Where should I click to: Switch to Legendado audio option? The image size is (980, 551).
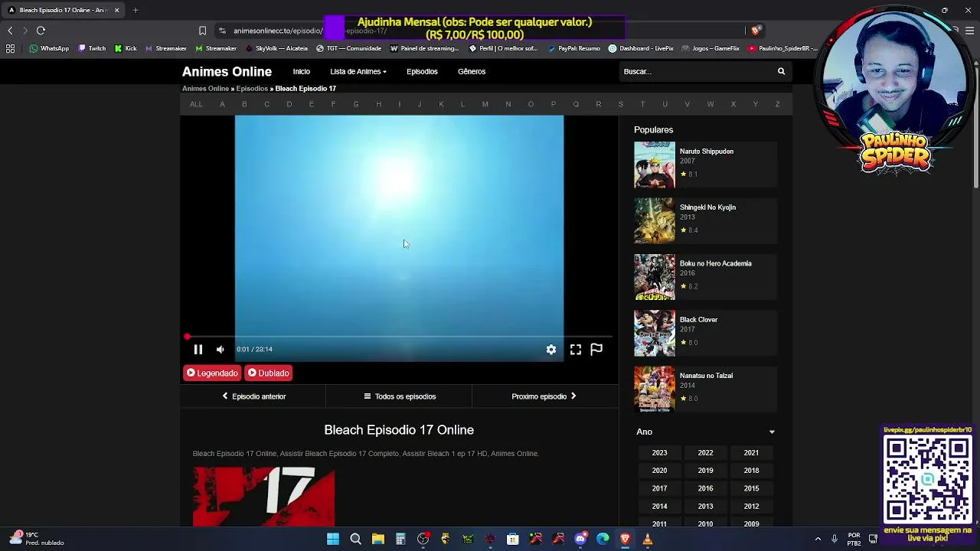212,373
